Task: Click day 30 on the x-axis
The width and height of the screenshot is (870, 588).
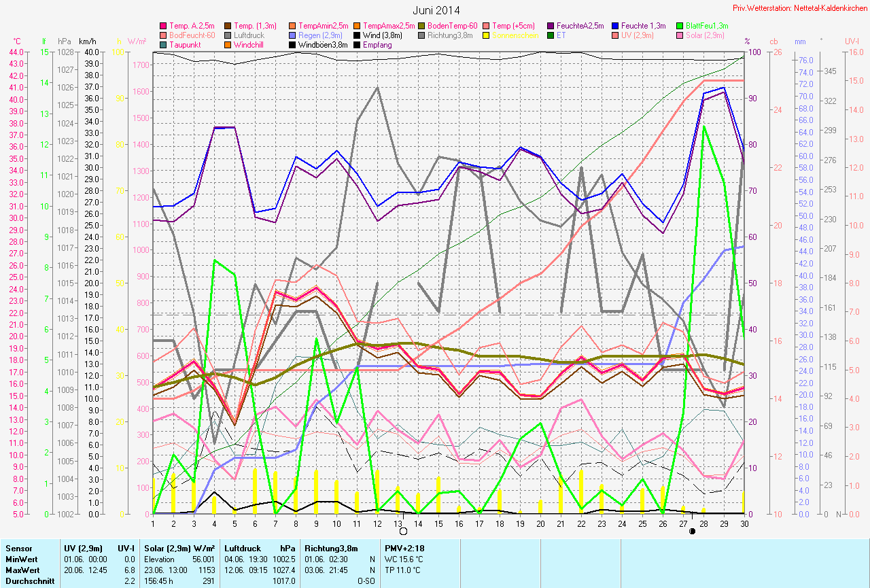Action: 744,523
